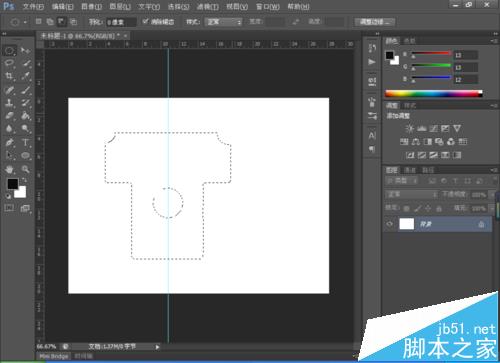Click the toolbox foreground color swatch
Screen dimensions: 500x363
click(13, 184)
